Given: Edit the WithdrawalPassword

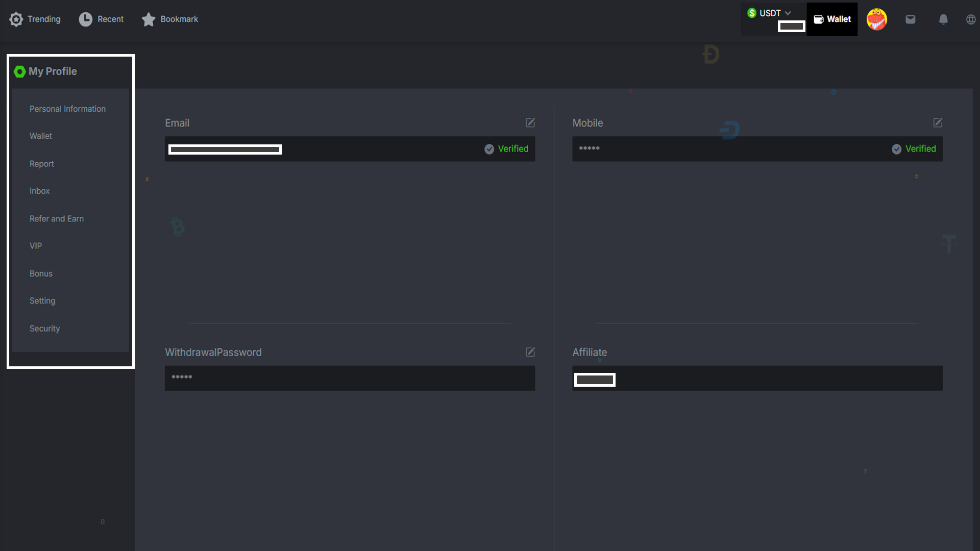Looking at the screenshot, I should pos(530,352).
